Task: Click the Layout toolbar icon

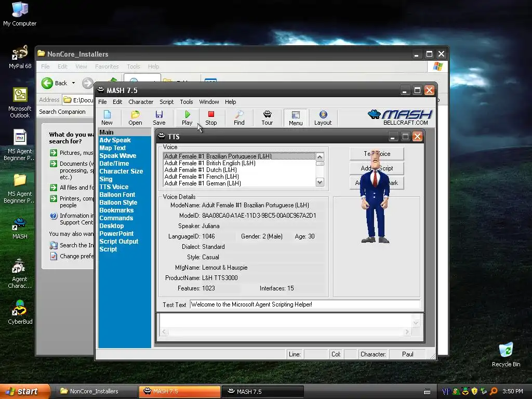Action: pos(323,118)
